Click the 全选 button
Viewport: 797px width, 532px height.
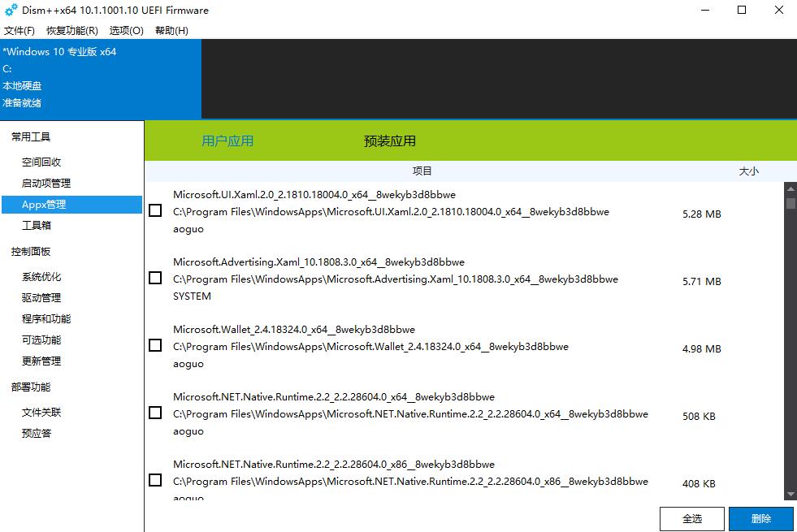click(x=691, y=519)
